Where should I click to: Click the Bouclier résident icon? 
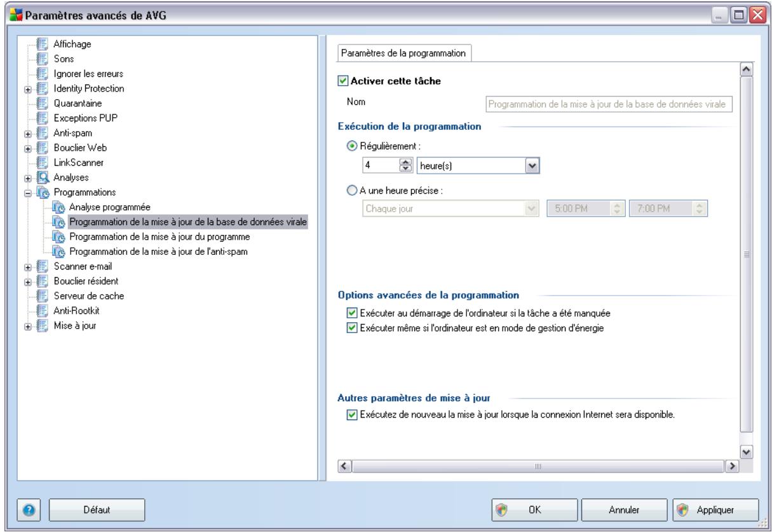coord(43,282)
